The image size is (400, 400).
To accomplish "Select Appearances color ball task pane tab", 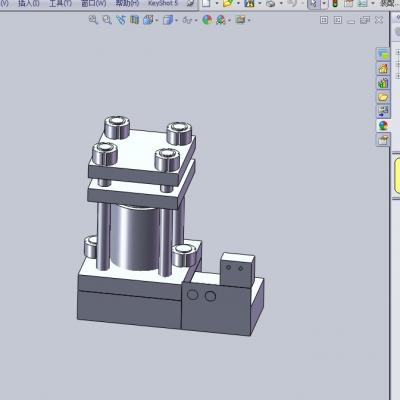I will [x=383, y=125].
